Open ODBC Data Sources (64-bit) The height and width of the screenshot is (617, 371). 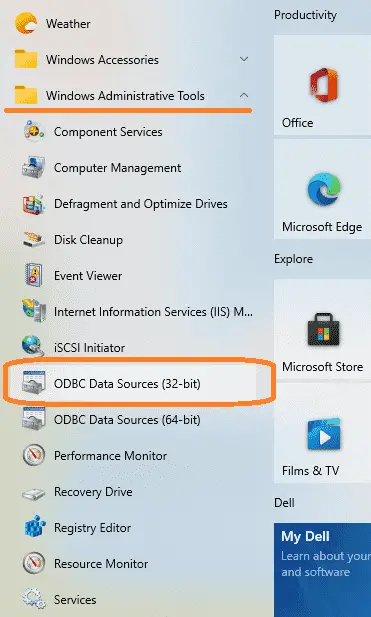click(130, 419)
